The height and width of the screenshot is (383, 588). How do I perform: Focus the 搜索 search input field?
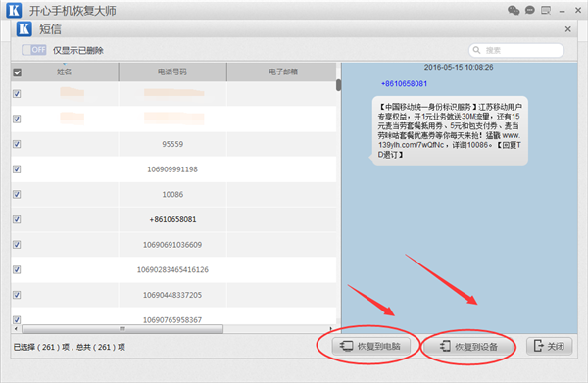click(x=516, y=50)
